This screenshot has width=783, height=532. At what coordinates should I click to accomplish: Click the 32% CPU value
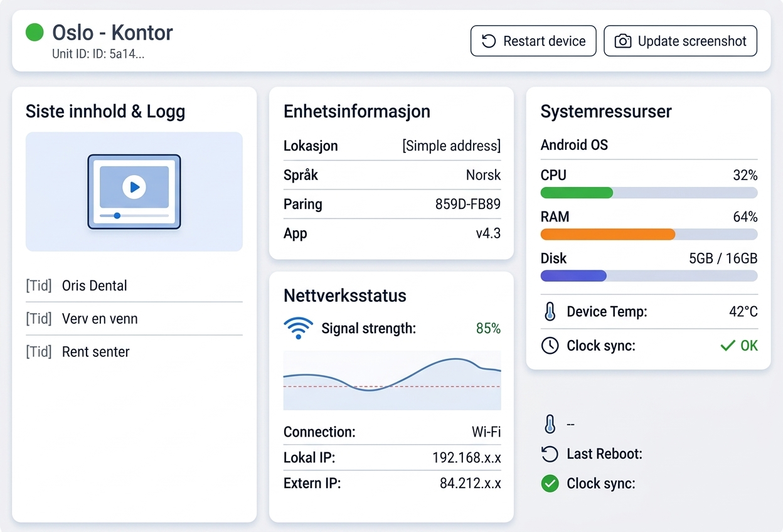(x=745, y=176)
